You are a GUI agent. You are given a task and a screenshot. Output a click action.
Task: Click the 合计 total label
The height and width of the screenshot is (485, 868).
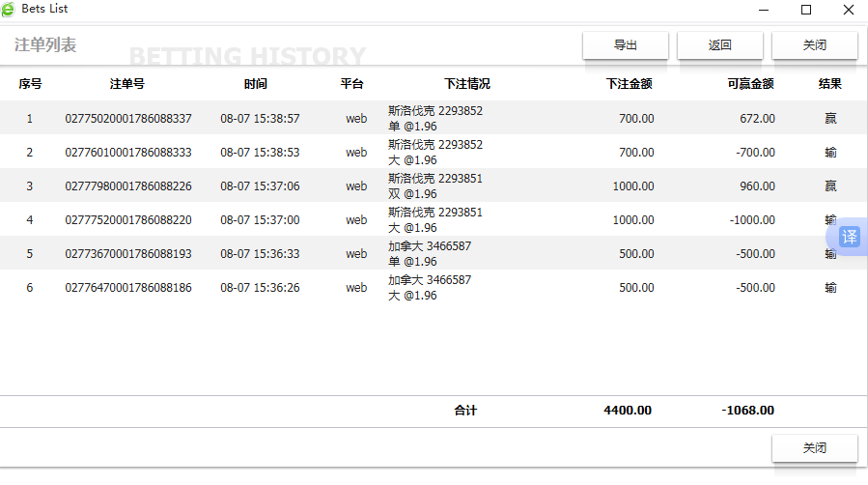point(465,411)
